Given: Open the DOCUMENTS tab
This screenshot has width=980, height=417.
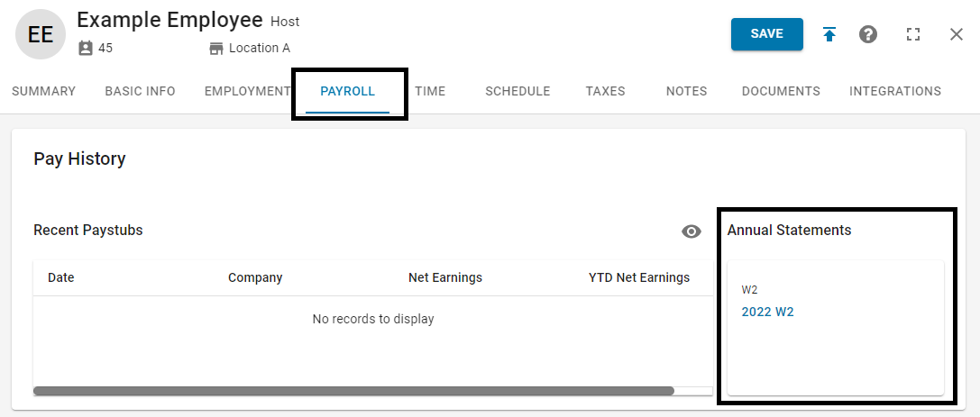Looking at the screenshot, I should click(x=781, y=91).
